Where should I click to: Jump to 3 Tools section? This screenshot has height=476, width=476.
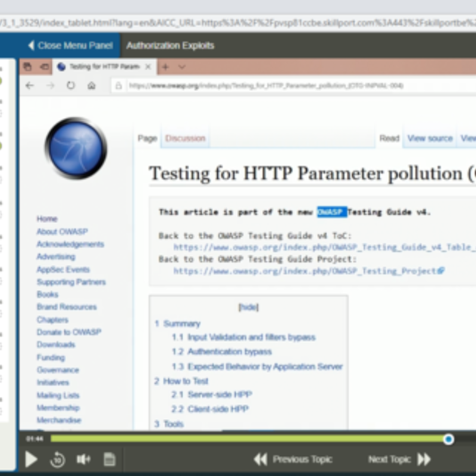coord(169,424)
